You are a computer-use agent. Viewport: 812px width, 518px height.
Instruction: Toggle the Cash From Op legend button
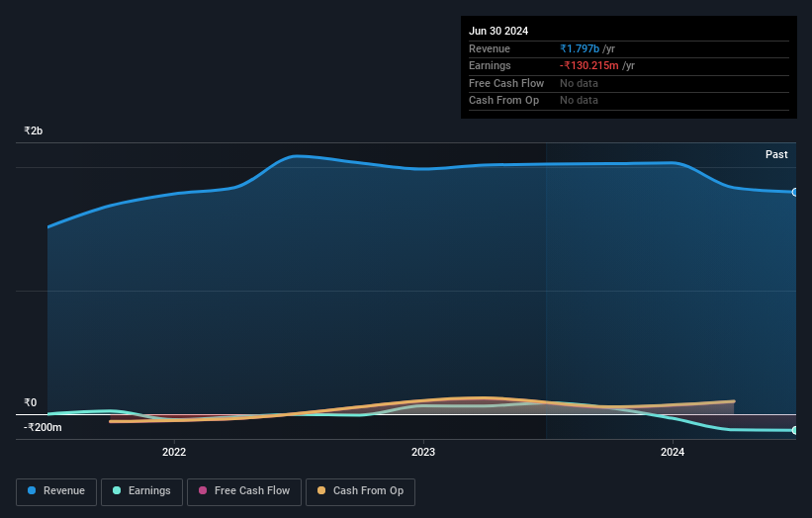(x=360, y=491)
